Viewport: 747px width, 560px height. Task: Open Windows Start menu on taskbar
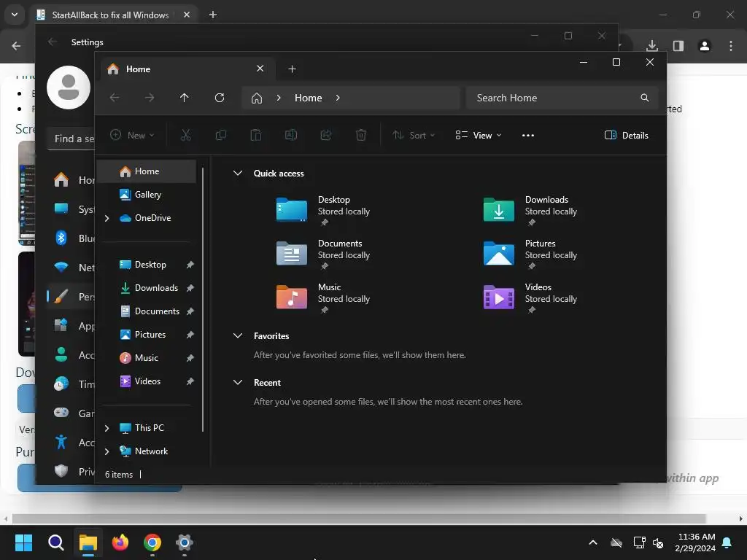point(23,542)
